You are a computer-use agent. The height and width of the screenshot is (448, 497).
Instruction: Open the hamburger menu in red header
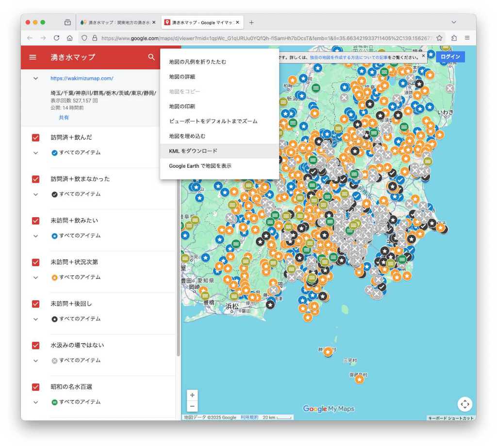[33, 57]
